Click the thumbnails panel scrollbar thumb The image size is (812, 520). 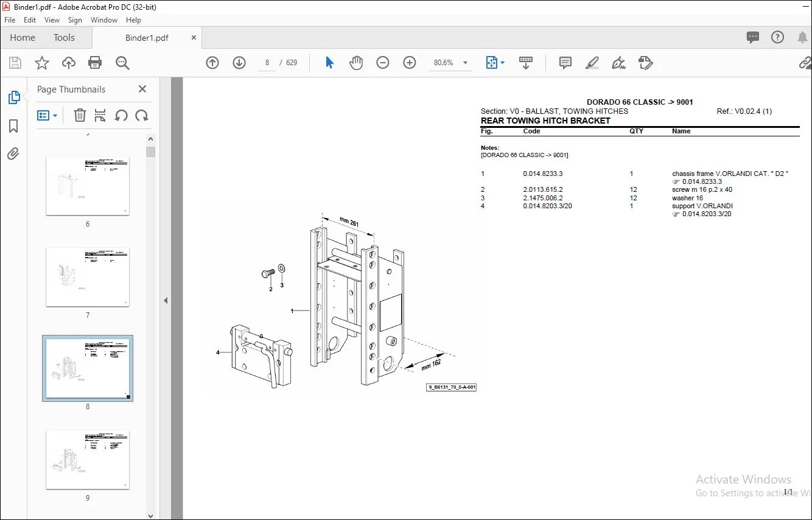tap(150, 152)
